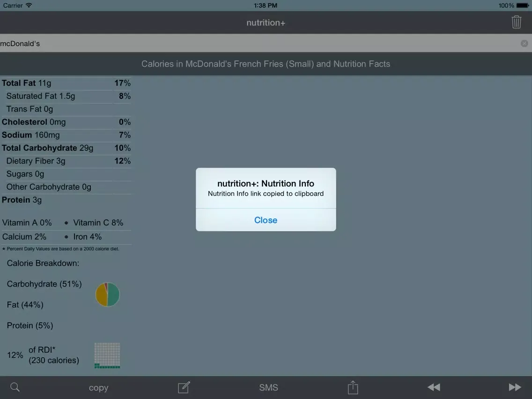The height and width of the screenshot is (399, 532).
Task: Tap the battery indicator in status bar
Action: [x=523, y=6]
